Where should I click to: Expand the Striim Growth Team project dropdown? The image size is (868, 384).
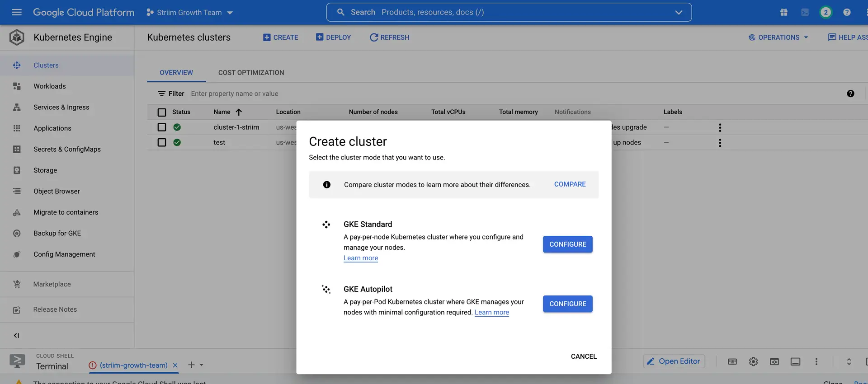(x=190, y=13)
